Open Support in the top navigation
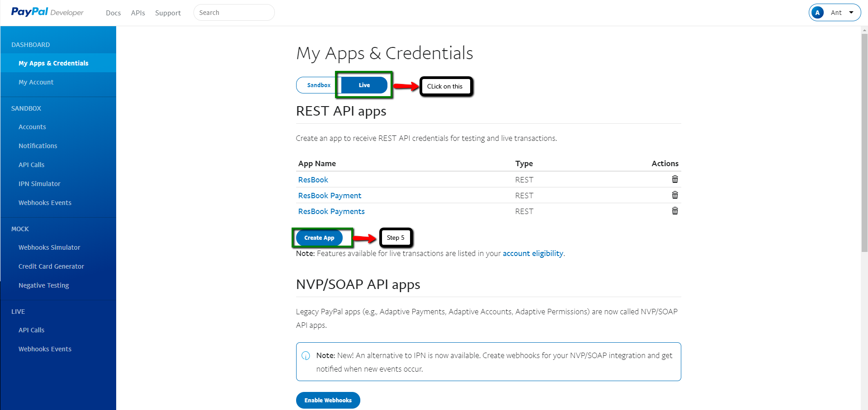868x410 pixels. tap(168, 13)
